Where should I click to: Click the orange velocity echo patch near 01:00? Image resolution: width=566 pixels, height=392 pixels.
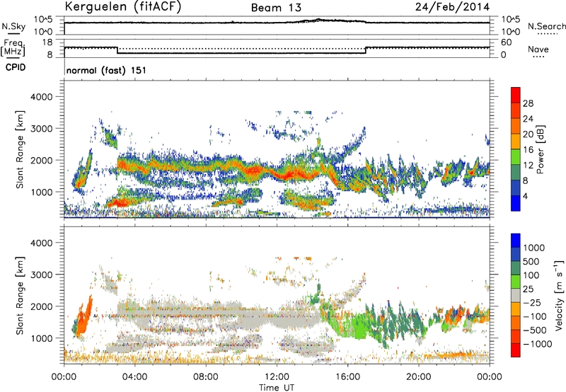[x=84, y=318]
